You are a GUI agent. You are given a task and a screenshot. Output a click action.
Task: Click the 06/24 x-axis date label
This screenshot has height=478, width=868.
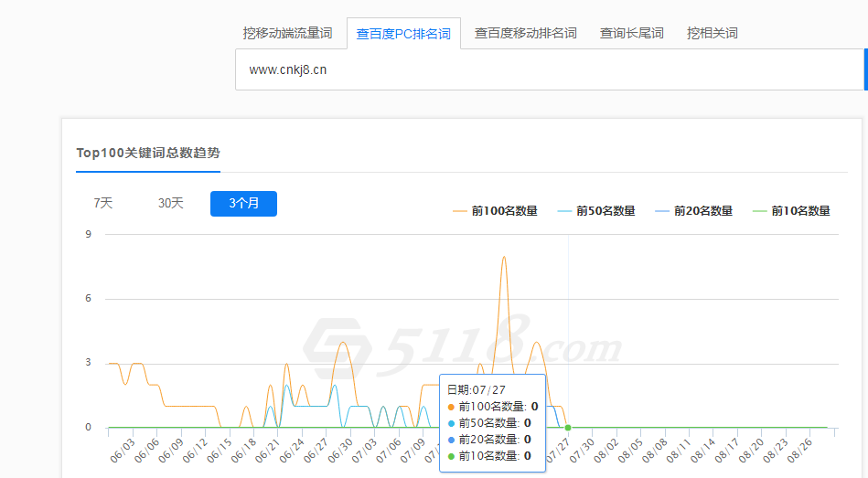(292, 451)
